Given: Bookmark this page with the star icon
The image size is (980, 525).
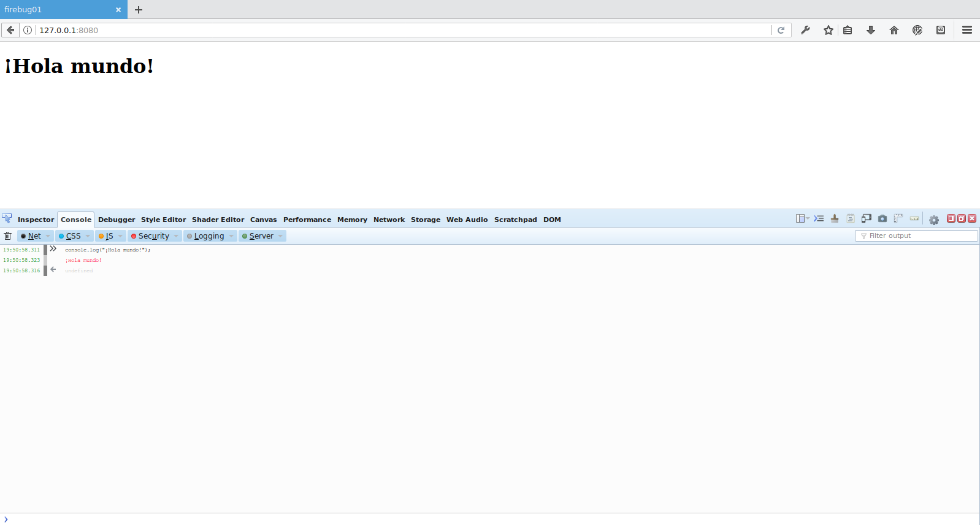Looking at the screenshot, I should 829,30.
